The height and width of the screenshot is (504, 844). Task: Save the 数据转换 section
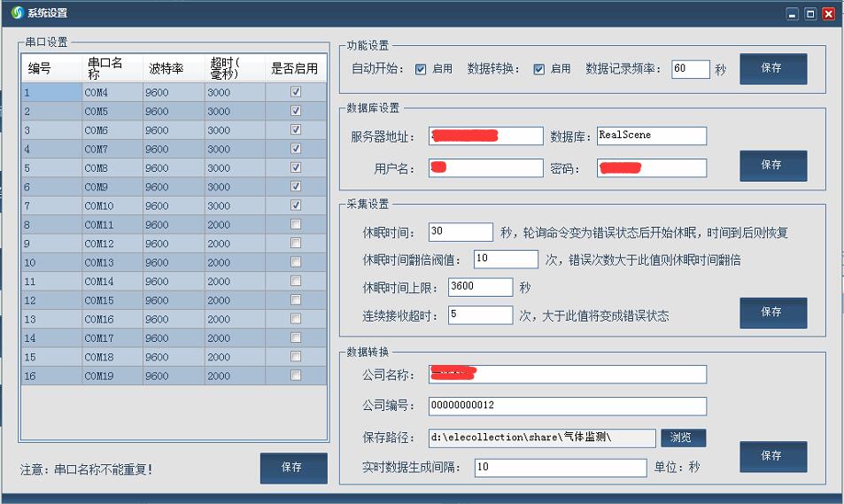point(772,455)
